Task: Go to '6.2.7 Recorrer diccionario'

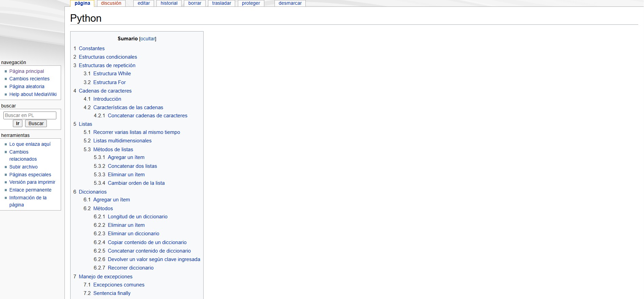Action: 124,268
